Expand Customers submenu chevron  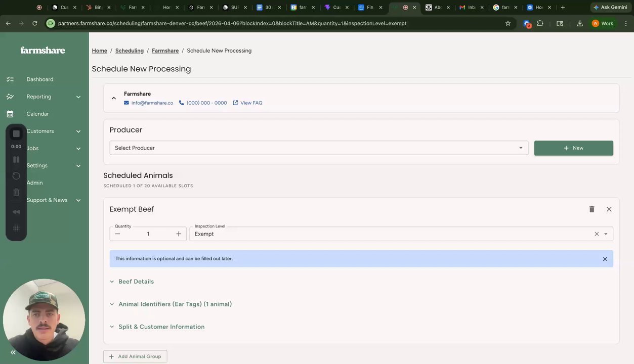coord(78,131)
